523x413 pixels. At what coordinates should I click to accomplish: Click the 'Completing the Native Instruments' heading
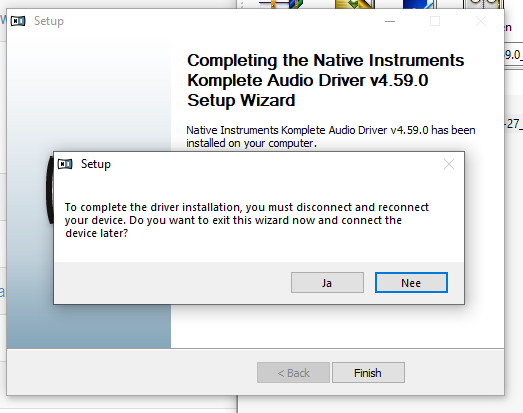click(x=326, y=80)
